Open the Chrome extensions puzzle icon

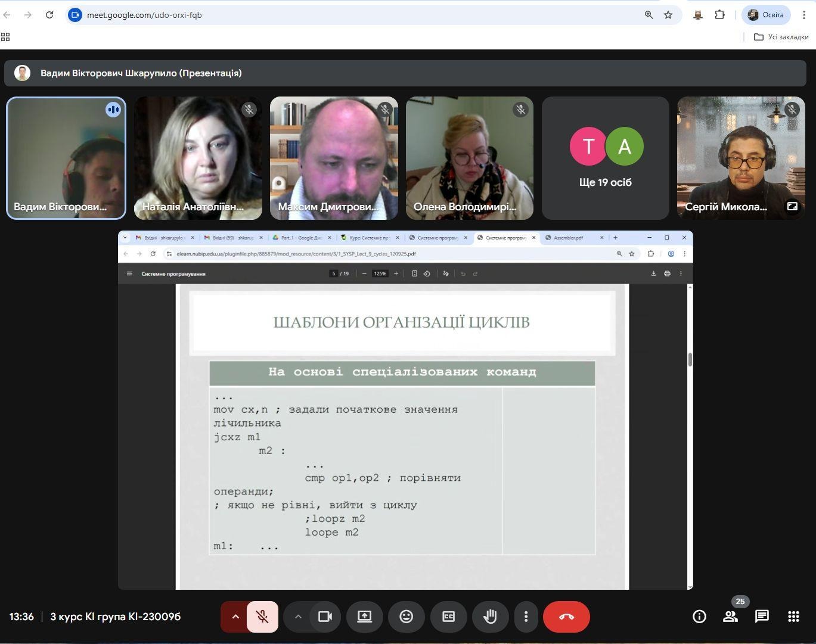click(x=719, y=15)
